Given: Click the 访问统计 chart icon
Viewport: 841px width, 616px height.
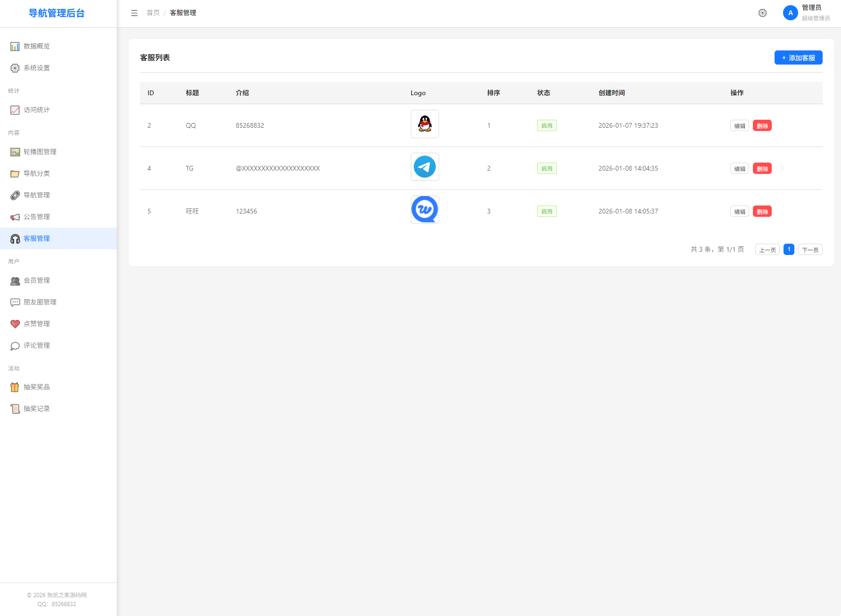Looking at the screenshot, I should (x=15, y=110).
